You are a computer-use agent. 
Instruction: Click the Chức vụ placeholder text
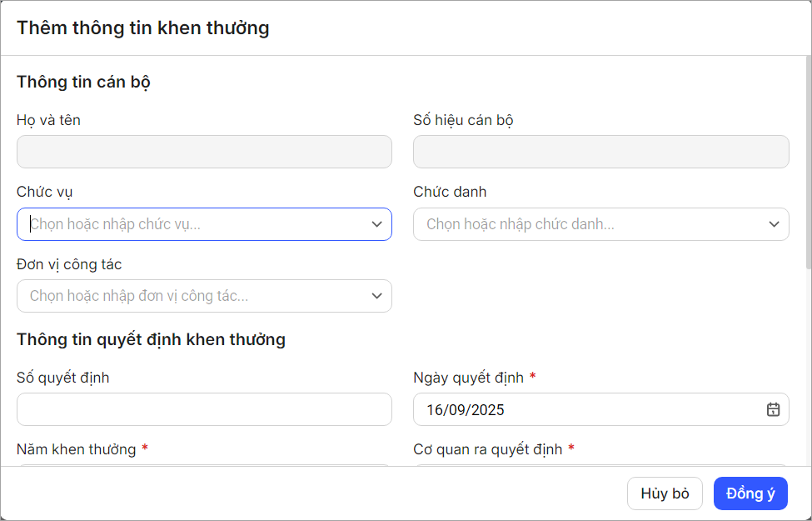[x=116, y=224]
